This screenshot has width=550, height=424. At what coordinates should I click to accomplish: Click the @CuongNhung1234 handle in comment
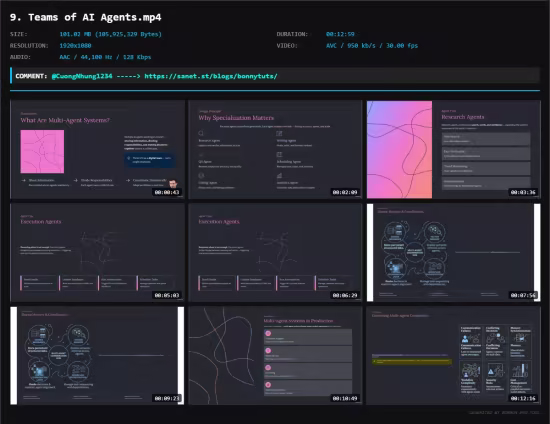click(82, 76)
